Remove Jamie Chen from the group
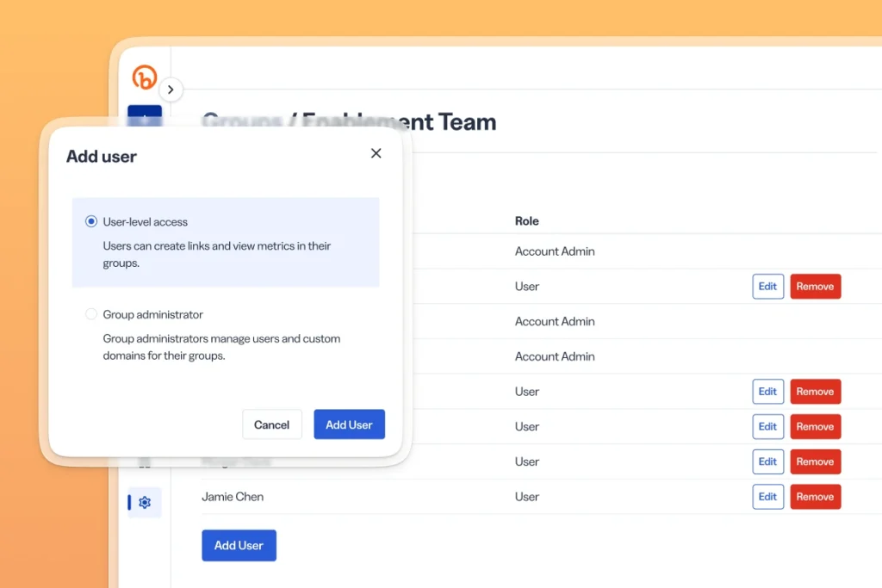 pos(815,497)
